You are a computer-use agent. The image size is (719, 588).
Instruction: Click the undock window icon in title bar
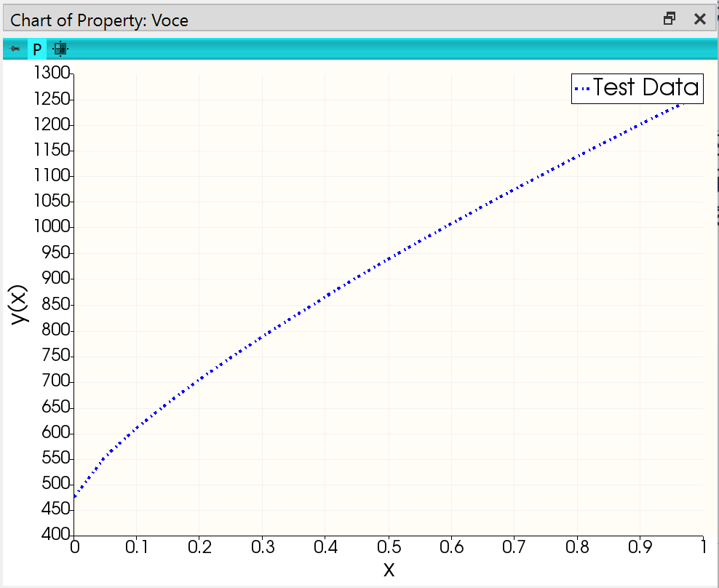point(668,18)
